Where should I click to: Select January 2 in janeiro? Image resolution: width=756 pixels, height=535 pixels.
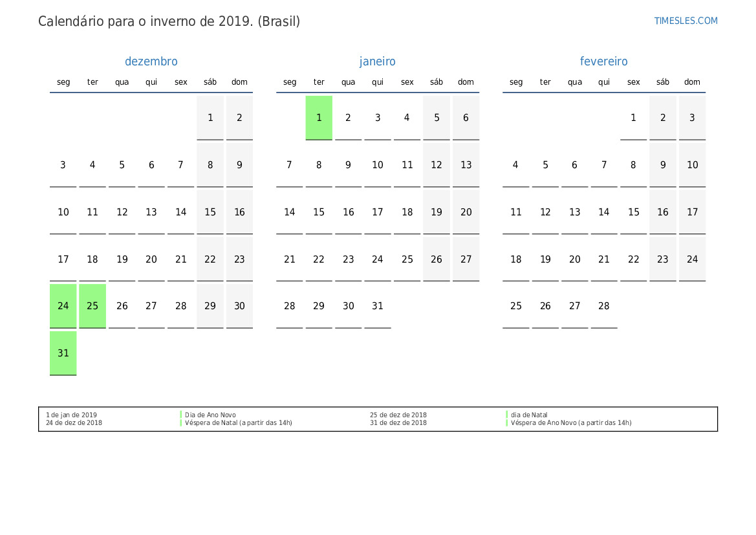click(x=348, y=118)
